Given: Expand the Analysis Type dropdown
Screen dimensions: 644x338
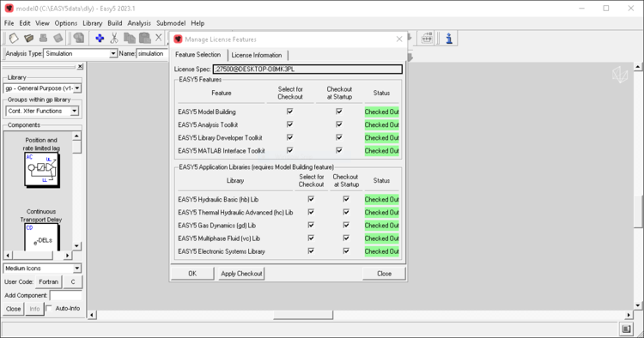Looking at the screenshot, I should (113, 54).
